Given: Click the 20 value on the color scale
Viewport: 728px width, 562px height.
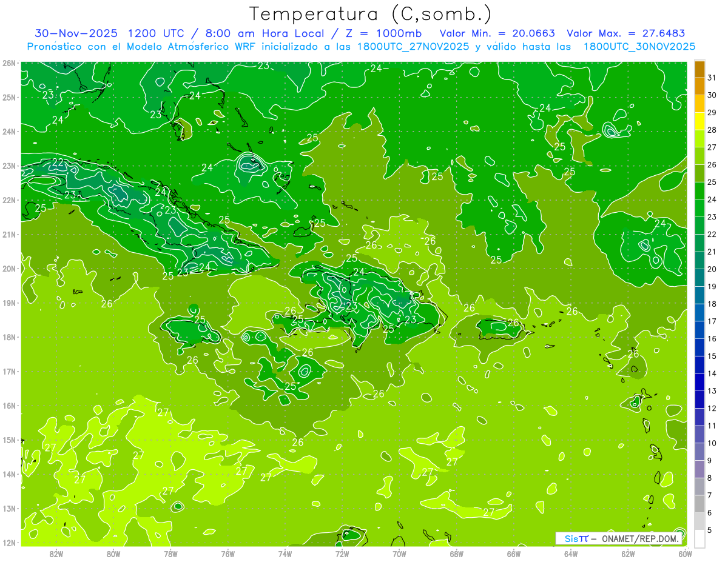Looking at the screenshot, I should (712, 269).
